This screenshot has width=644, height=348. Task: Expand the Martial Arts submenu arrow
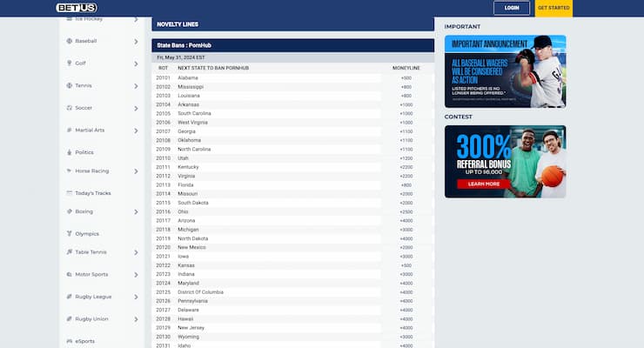[136, 130]
